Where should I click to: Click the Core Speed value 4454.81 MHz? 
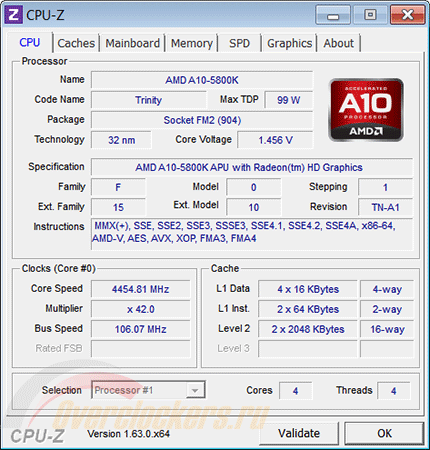pyautogui.click(x=141, y=289)
